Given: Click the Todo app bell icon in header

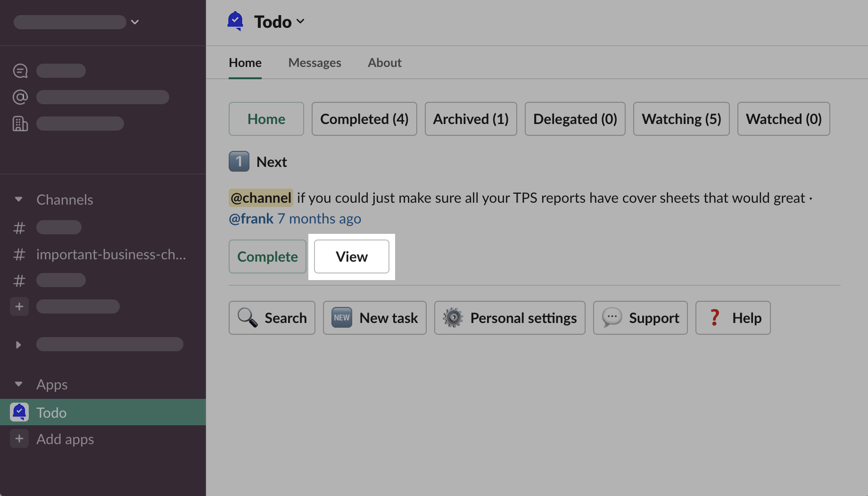Looking at the screenshot, I should [235, 21].
